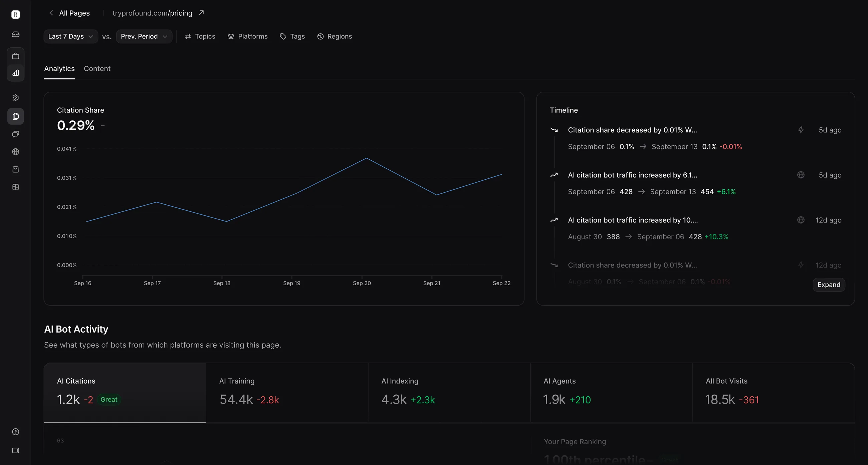Image resolution: width=868 pixels, height=465 pixels.
Task: Go back to All Pages
Action: 69,13
